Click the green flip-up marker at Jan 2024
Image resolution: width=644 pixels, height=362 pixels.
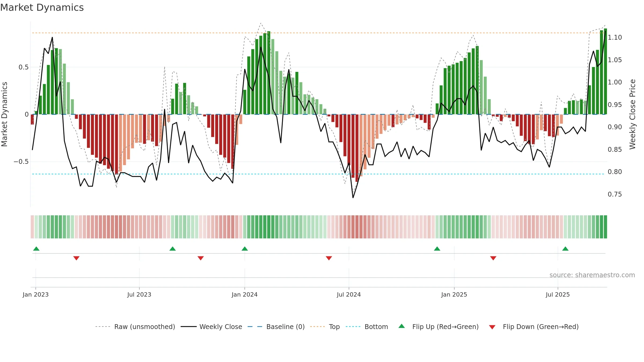tap(245, 249)
